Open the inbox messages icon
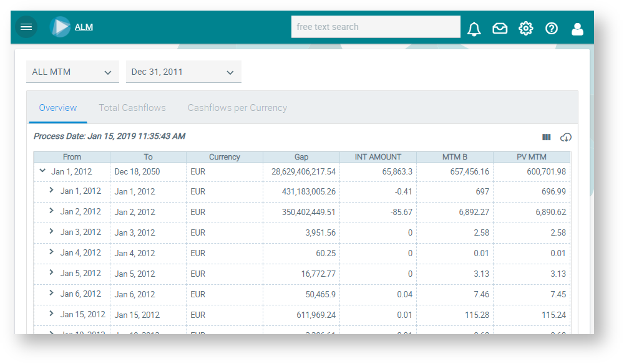This screenshot has width=624, height=364. (500, 28)
